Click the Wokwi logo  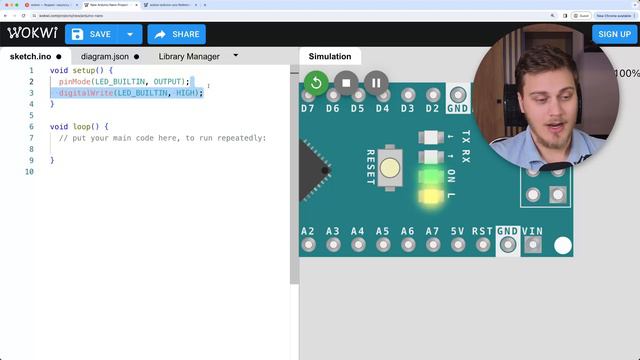(x=33, y=33)
